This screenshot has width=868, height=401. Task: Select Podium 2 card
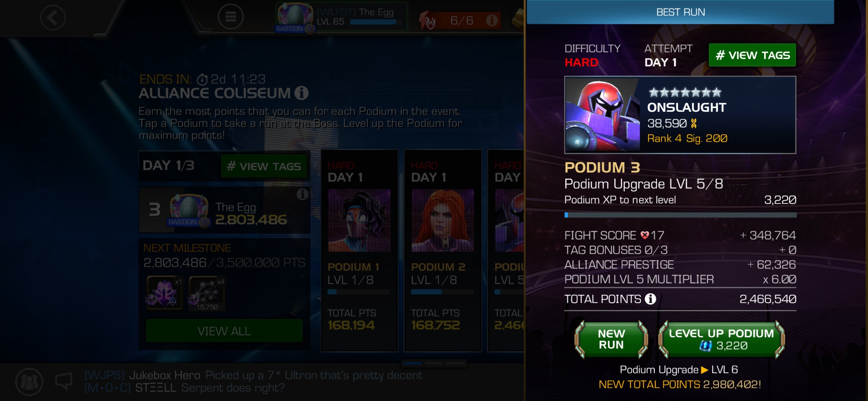pos(442,251)
